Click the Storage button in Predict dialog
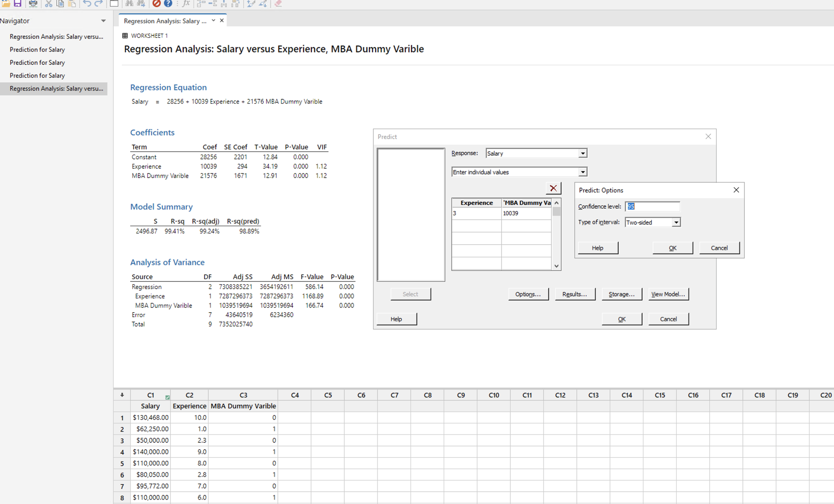 (x=622, y=294)
